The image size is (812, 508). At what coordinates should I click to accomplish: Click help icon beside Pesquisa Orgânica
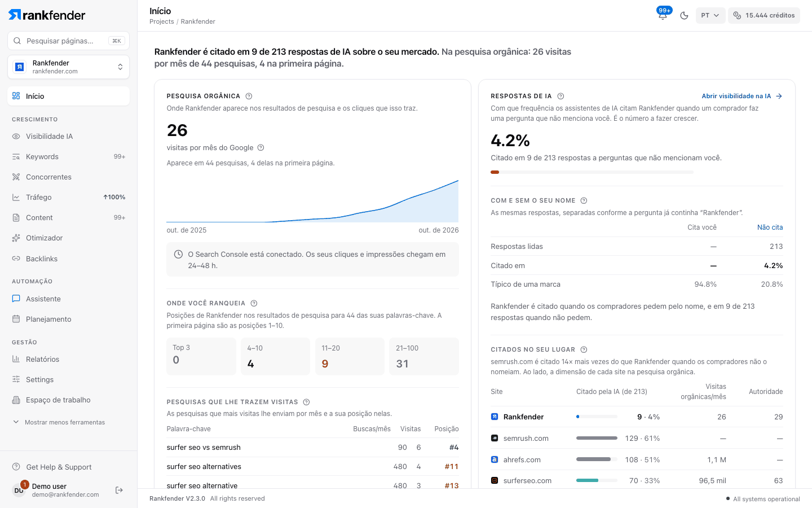(249, 96)
